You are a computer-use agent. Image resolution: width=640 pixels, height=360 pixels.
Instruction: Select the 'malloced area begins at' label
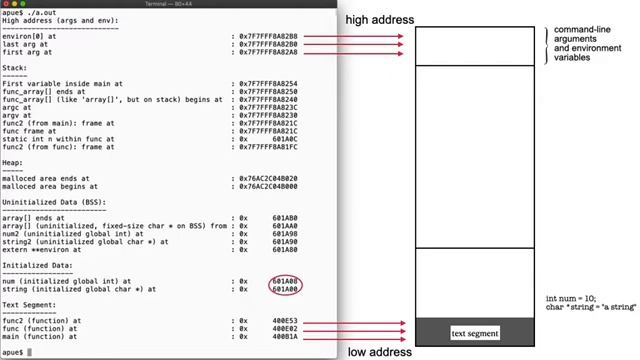[x=50, y=187]
